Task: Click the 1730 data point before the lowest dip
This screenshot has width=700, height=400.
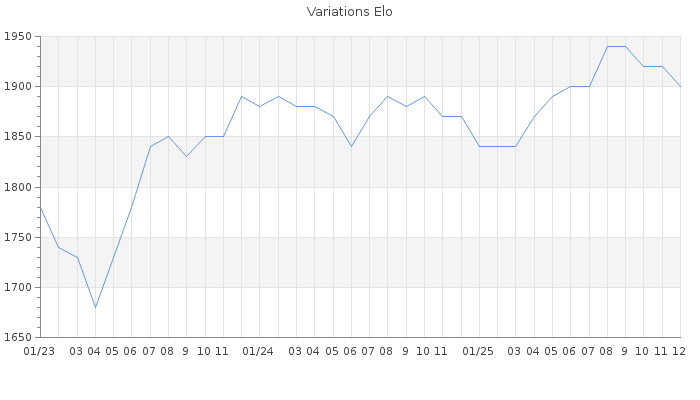Action: [77, 257]
